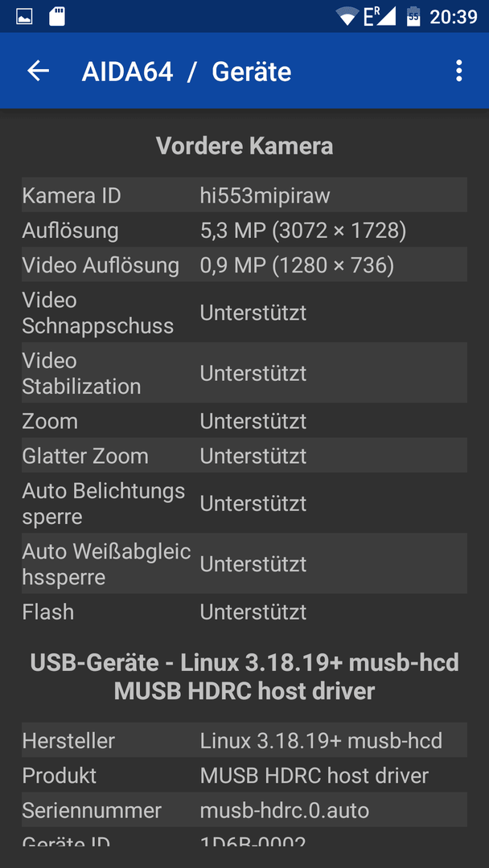The image size is (489, 868).
Task: Open the three-dot overflow menu
Action: [458, 71]
